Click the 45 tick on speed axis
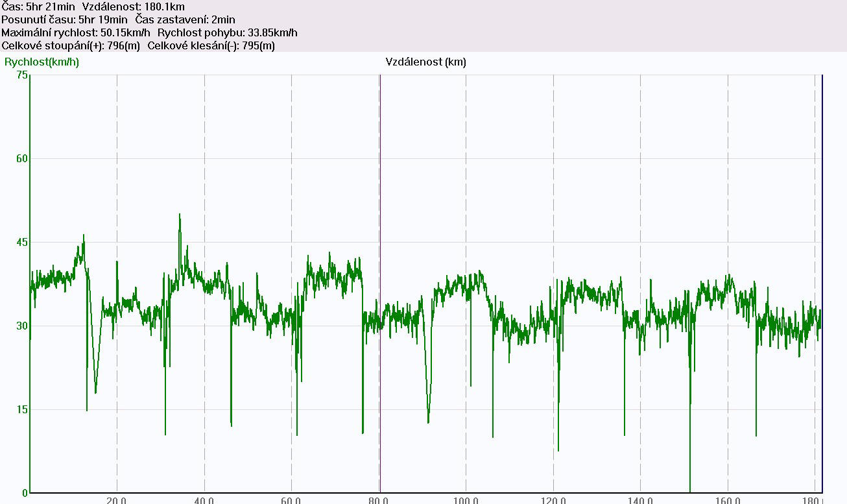 point(22,243)
